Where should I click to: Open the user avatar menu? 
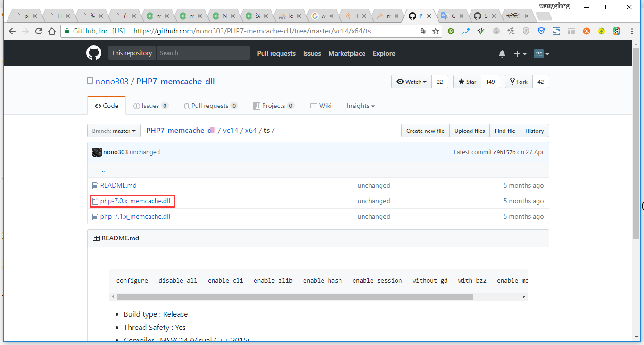[542, 54]
